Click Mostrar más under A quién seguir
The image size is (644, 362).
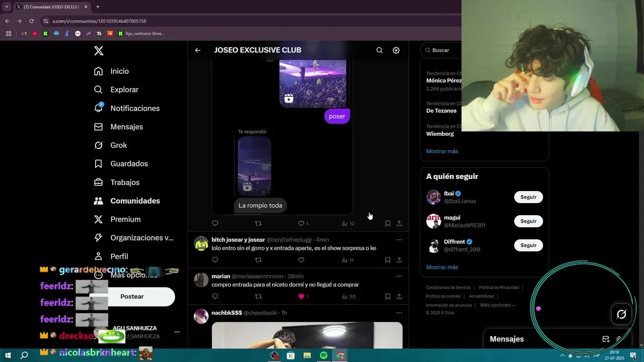(x=442, y=267)
